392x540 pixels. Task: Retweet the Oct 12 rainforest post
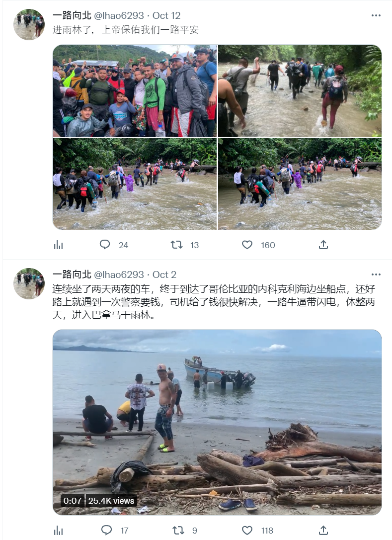coord(176,245)
